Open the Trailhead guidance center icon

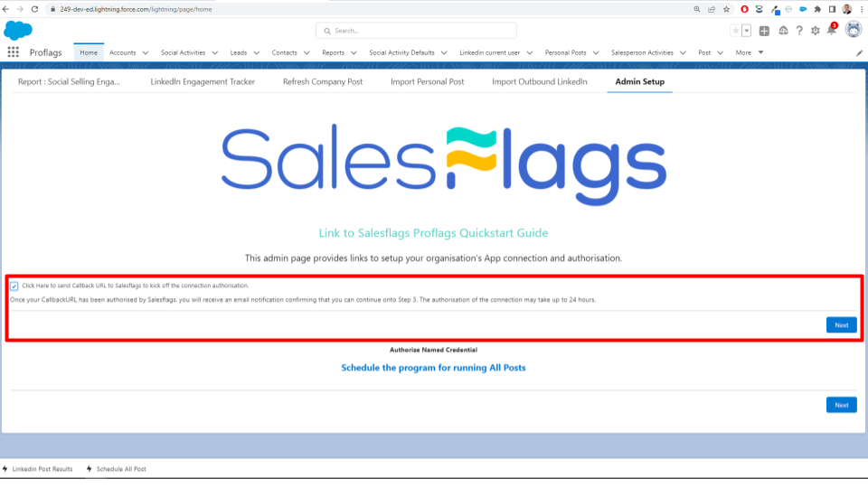tap(783, 31)
